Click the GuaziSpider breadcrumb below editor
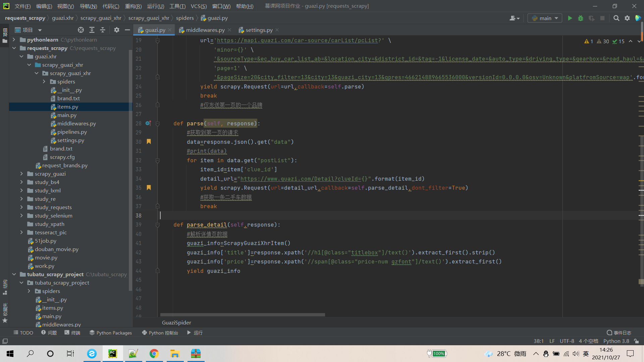Image resolution: width=644 pixels, height=362 pixels. coord(176,322)
